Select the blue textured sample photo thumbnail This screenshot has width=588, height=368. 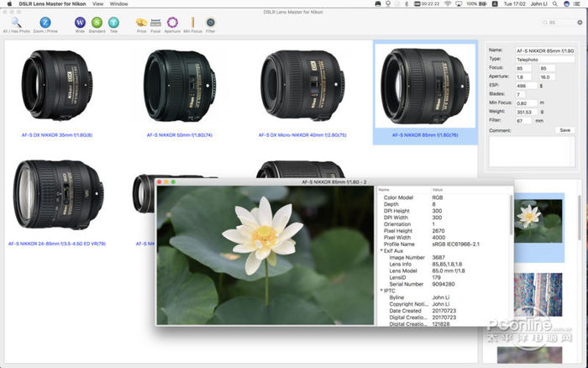(538, 294)
